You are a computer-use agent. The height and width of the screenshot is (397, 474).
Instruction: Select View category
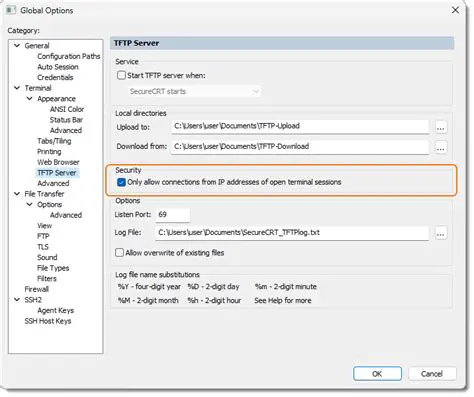coord(44,226)
